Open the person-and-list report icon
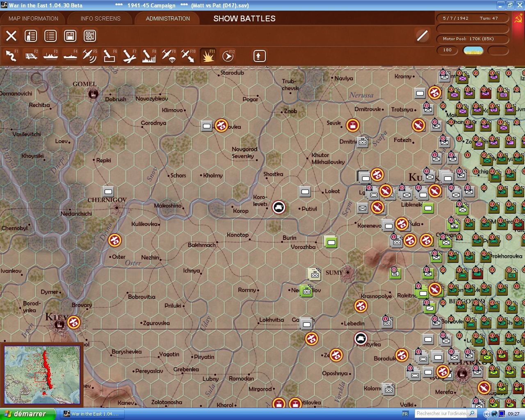 point(31,36)
